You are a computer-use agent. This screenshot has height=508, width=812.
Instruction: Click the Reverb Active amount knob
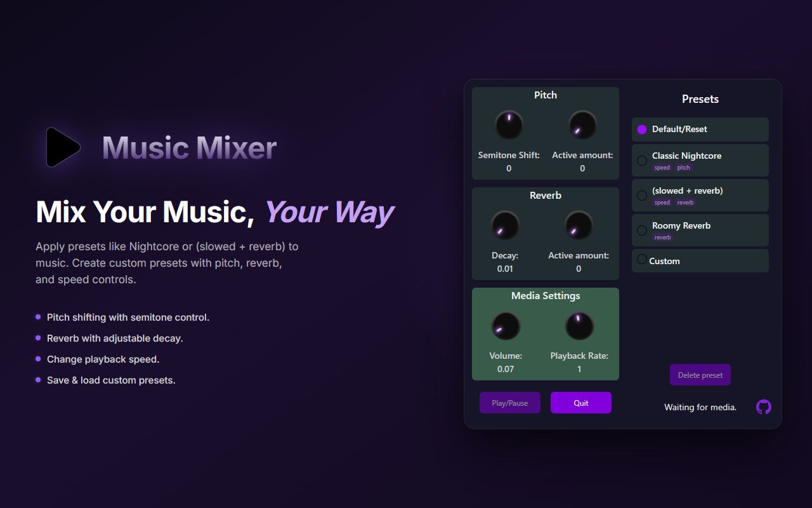click(578, 225)
